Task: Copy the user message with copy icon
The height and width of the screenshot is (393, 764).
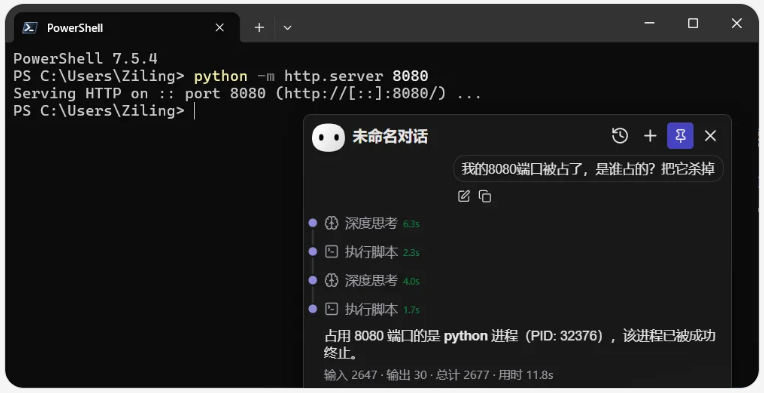Action: tap(485, 196)
